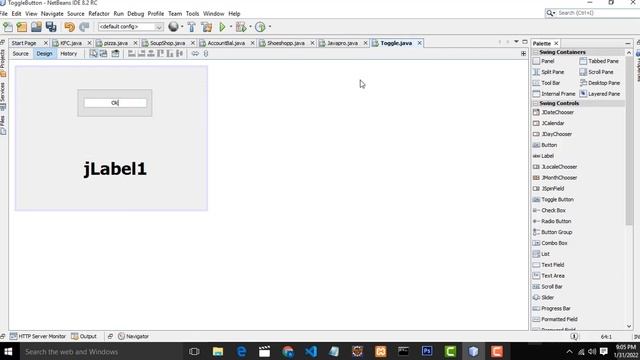Select the Design view button
The width and height of the screenshot is (640, 360).
point(44,53)
